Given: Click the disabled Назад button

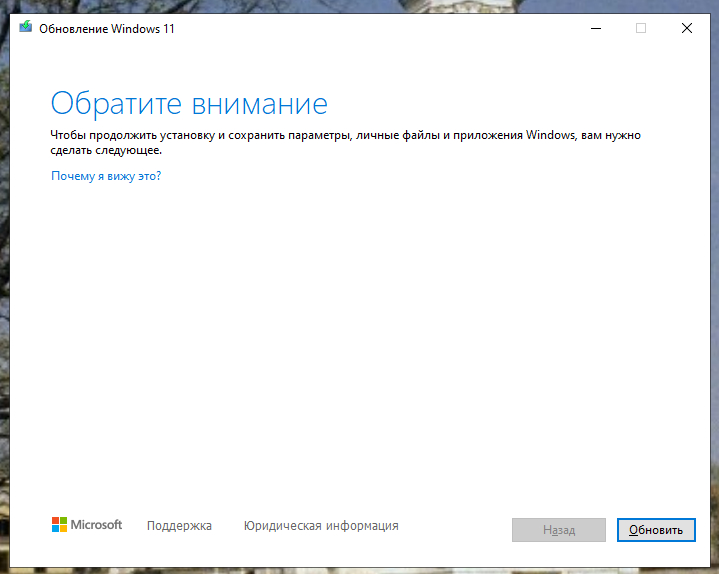Looking at the screenshot, I should (558, 530).
